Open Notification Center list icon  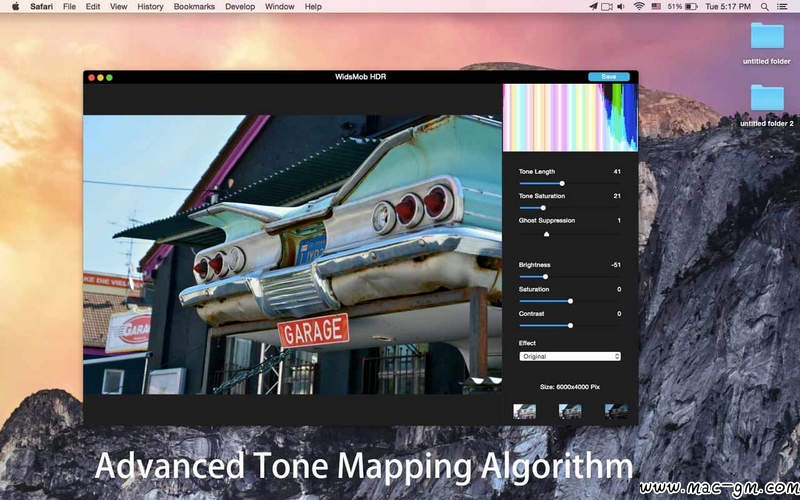[x=782, y=7]
